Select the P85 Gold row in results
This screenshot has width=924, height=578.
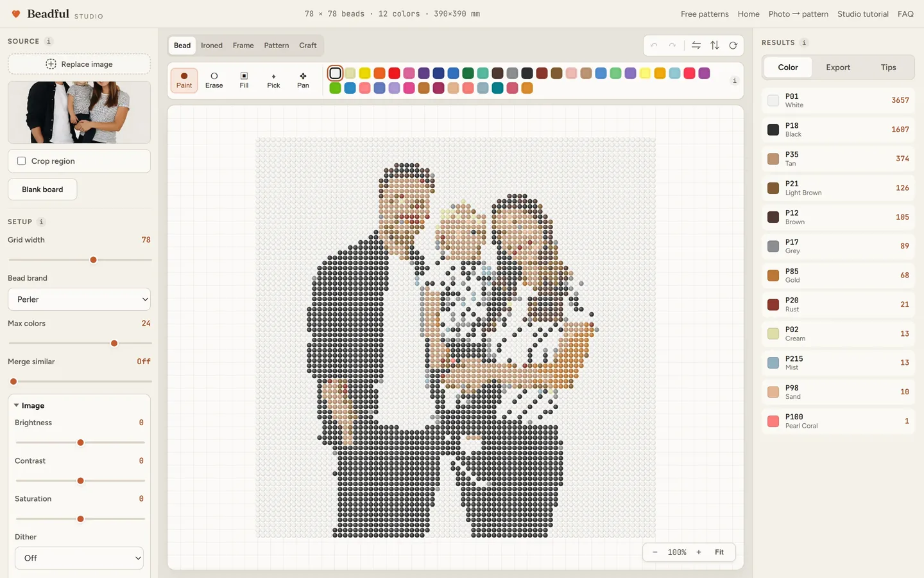[x=838, y=276]
